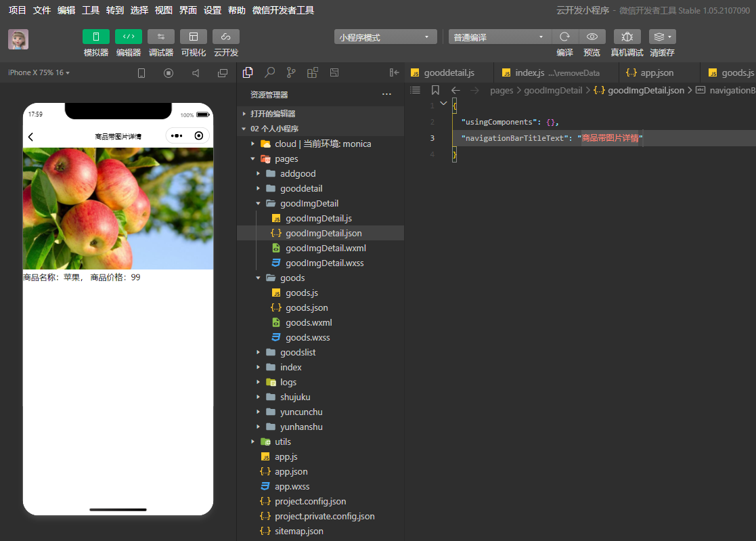Select the search magnifier icon
756x541 pixels.
(269, 73)
